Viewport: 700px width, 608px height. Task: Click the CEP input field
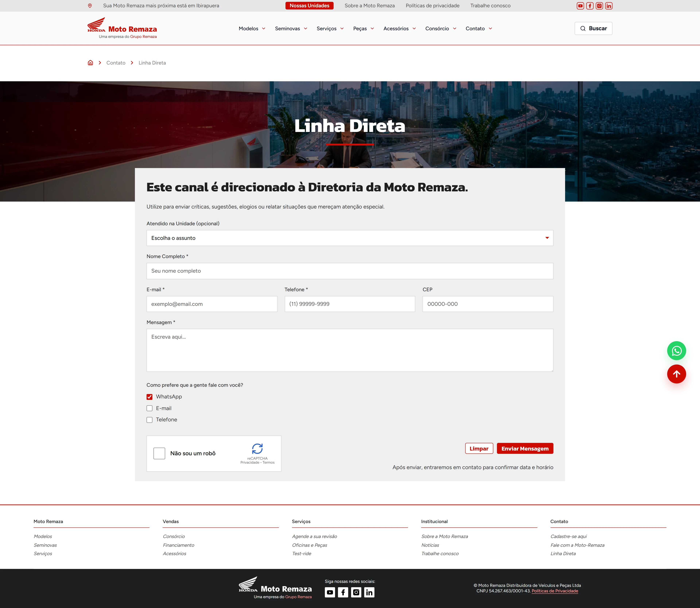[x=488, y=304]
